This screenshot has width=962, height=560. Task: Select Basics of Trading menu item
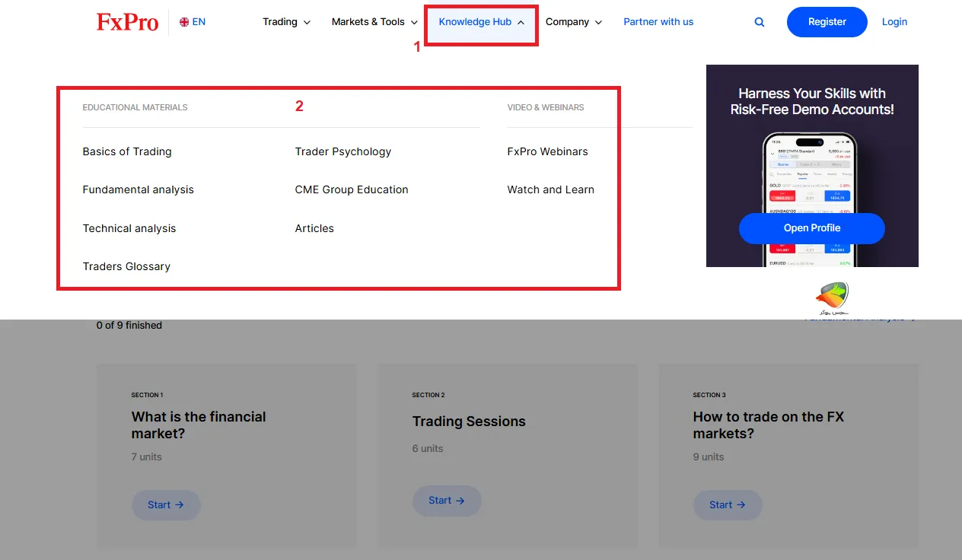point(127,151)
